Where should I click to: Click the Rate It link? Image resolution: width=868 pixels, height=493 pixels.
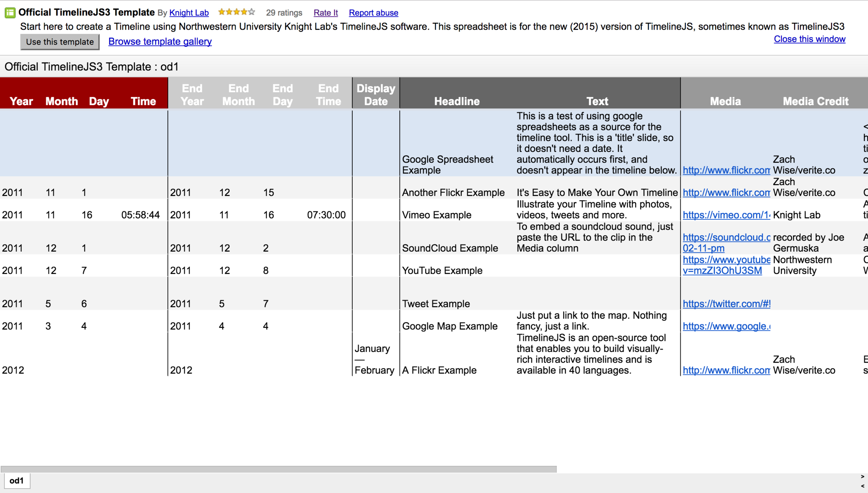pos(325,13)
